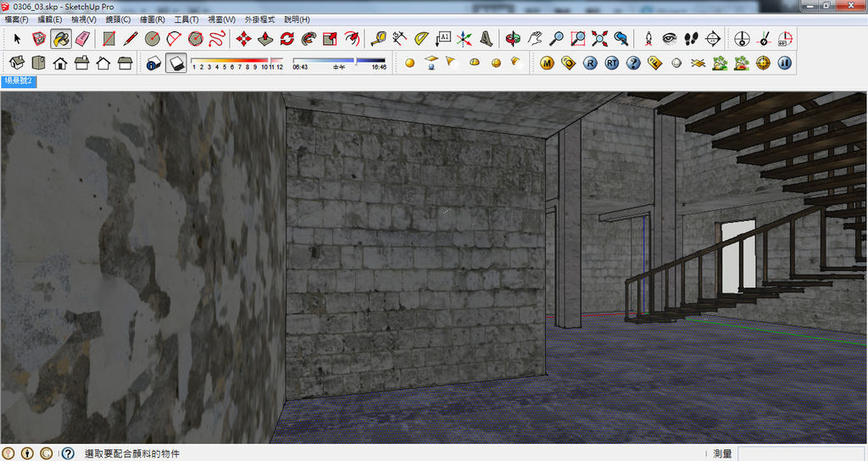Choose the Dimension tool
Image resolution: width=868 pixels, height=461 pixels.
pos(400,39)
